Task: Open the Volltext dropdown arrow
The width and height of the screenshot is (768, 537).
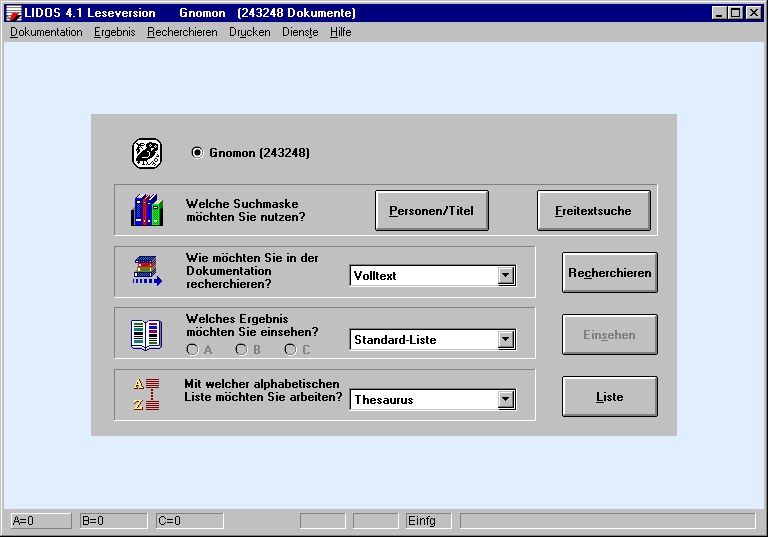Action: pyautogui.click(x=506, y=276)
